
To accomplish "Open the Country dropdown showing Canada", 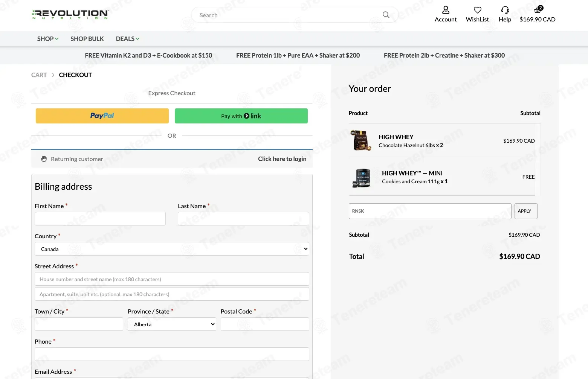I will [172, 249].
